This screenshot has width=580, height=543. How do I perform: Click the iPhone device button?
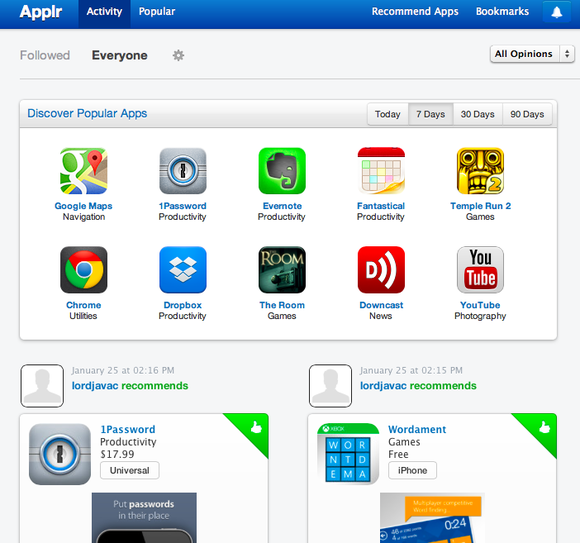pos(412,471)
